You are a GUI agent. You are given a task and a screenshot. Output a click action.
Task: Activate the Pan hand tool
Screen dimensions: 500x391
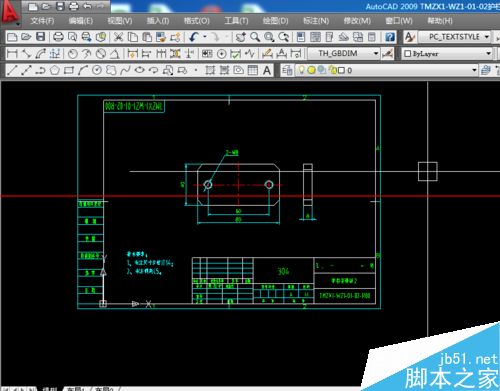pos(240,37)
